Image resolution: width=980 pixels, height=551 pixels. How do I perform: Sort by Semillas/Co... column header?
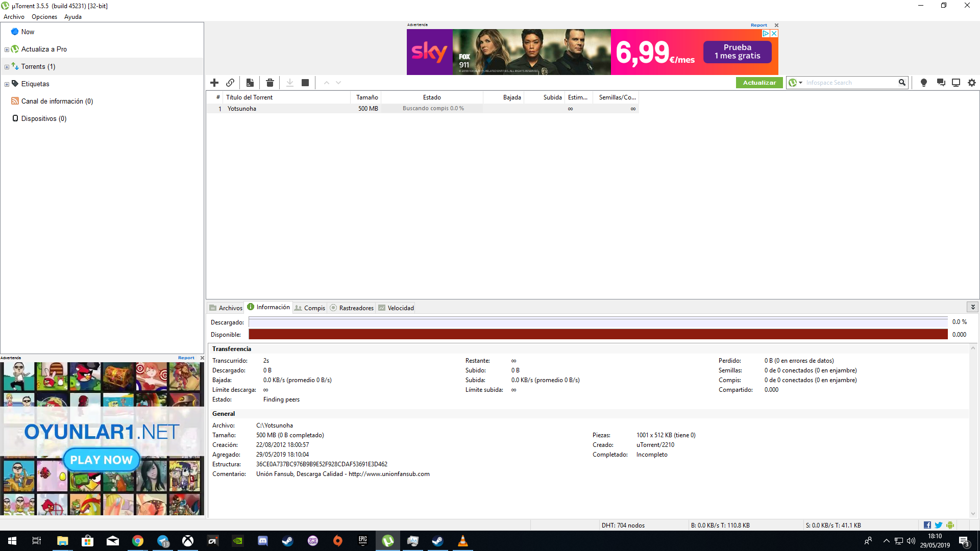tap(616, 97)
